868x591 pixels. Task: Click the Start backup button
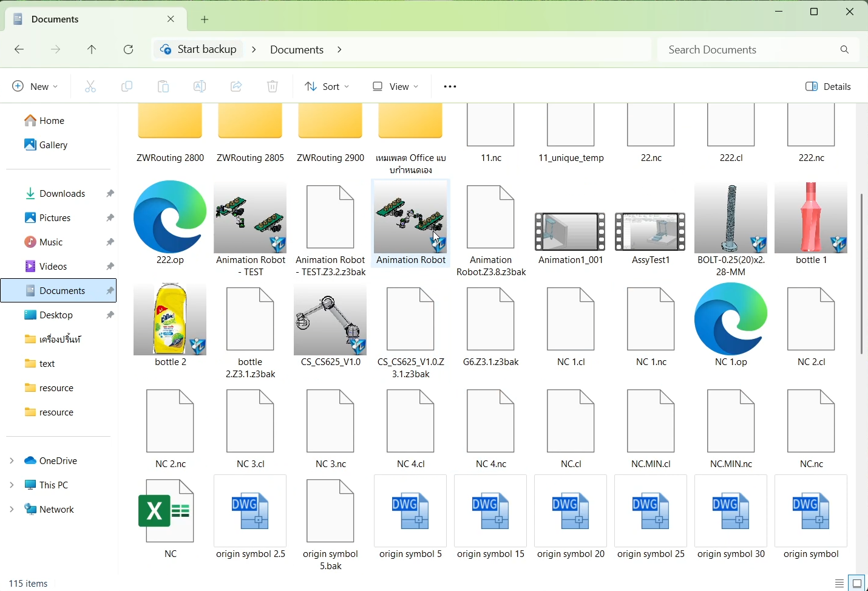click(198, 49)
